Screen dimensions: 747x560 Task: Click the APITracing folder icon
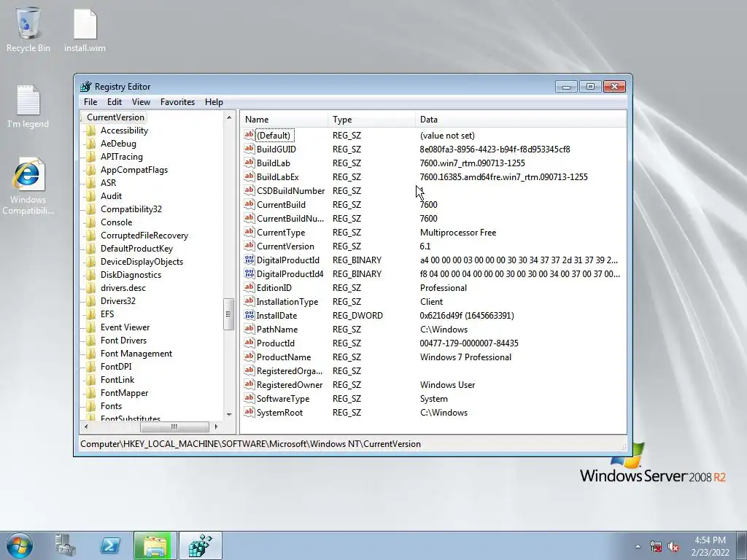pyautogui.click(x=90, y=157)
